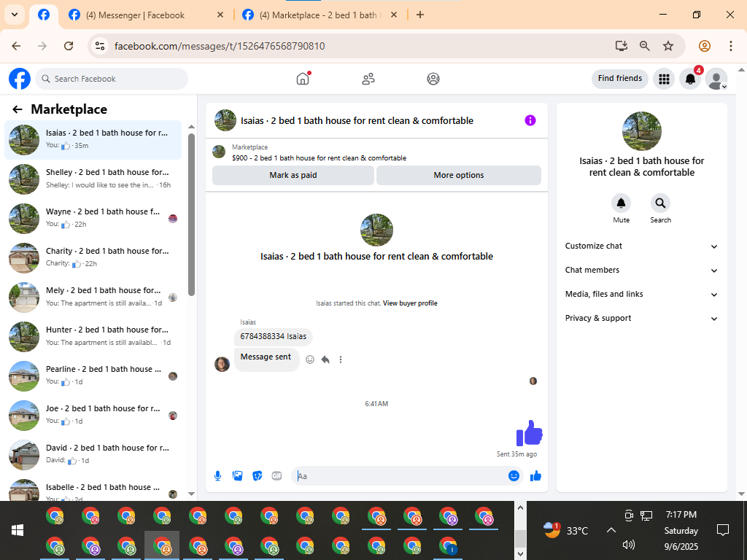The height and width of the screenshot is (560, 747).
Task: Attach a photo file icon
Action: (x=237, y=475)
